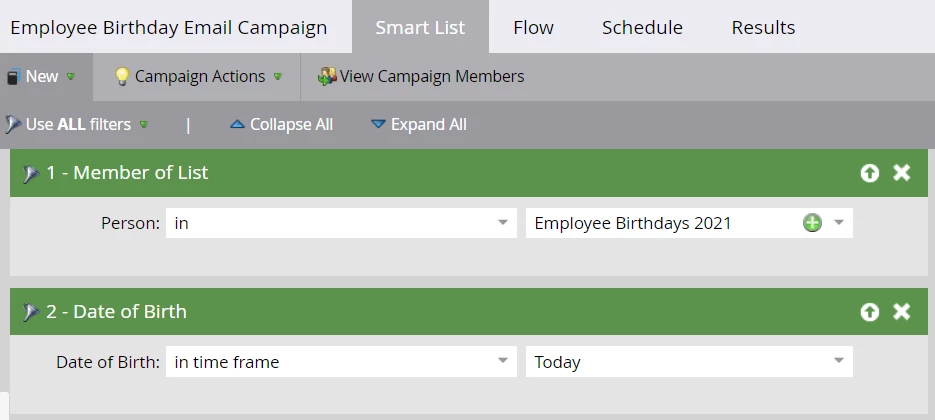
Task: Click the Member of List filter funnel icon
Action: click(30, 173)
